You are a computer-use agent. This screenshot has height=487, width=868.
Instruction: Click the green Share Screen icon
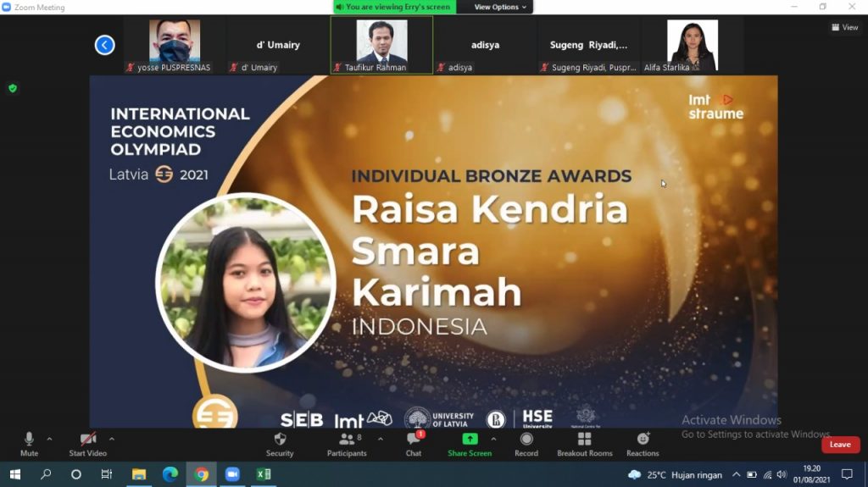(470, 439)
